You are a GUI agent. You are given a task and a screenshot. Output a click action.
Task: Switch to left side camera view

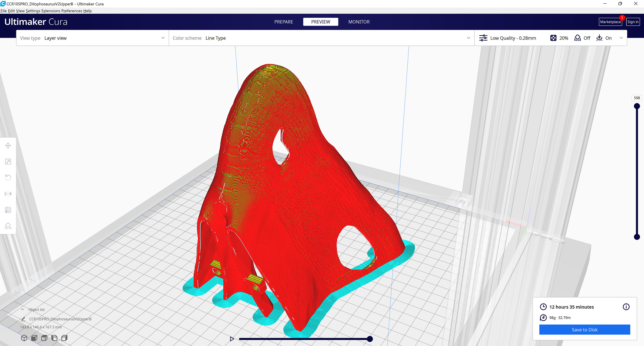pos(54,338)
